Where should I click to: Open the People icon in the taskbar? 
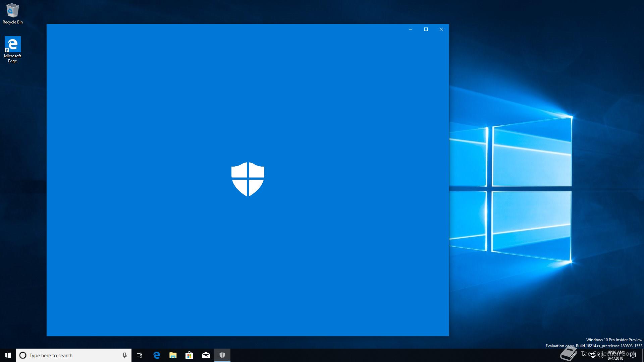click(x=573, y=355)
